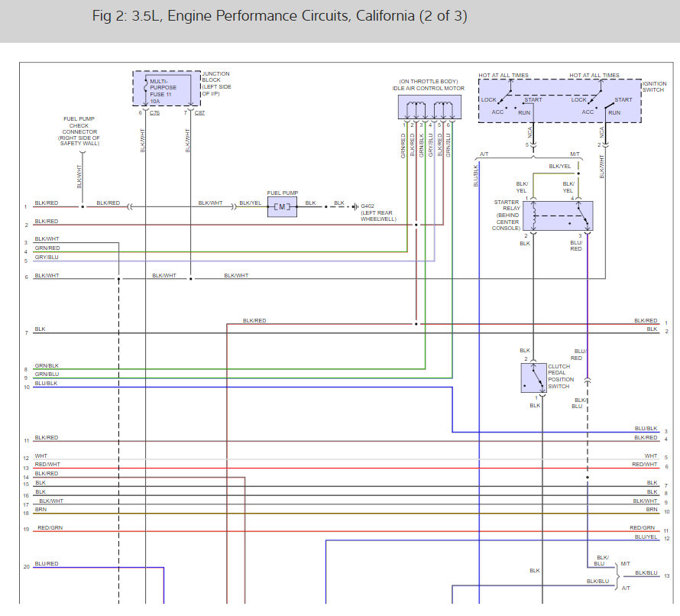This screenshot has height=616, width=680.
Task: Click the fuel pump motor symbol
Action: tap(282, 207)
